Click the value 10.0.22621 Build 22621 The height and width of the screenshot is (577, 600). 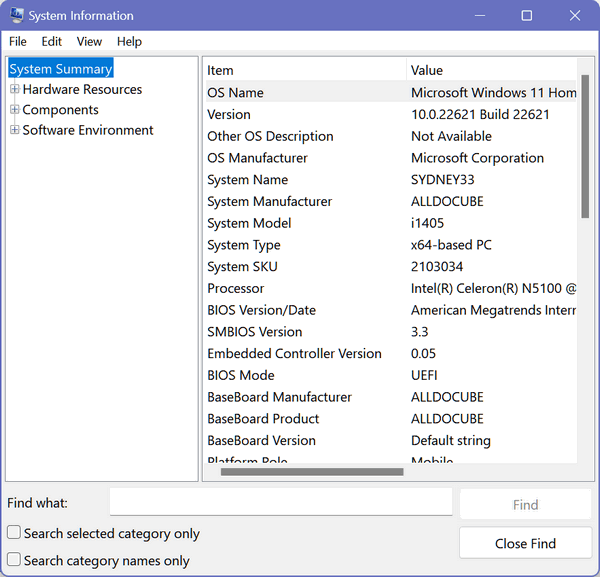point(480,114)
